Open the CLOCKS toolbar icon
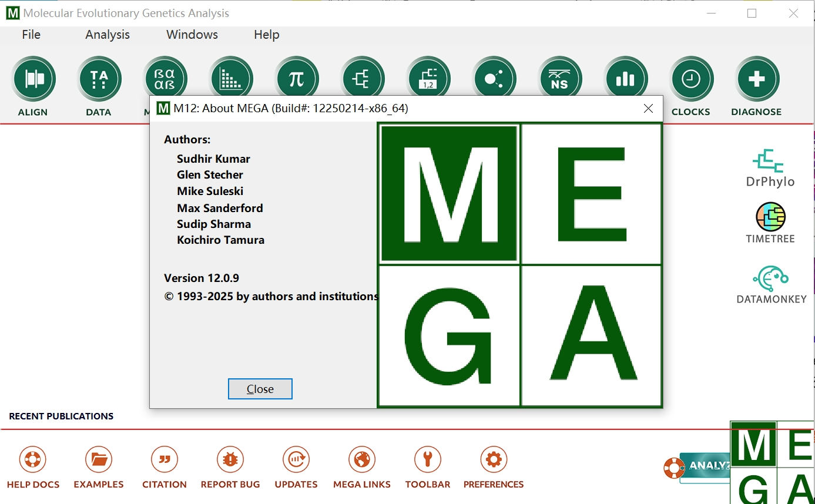This screenshot has height=504, width=815. 691,79
